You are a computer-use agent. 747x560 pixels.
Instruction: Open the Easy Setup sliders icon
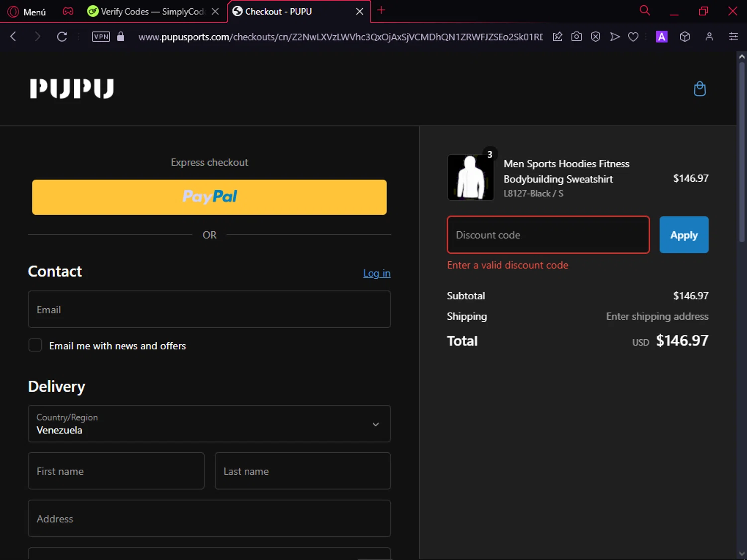tap(733, 36)
